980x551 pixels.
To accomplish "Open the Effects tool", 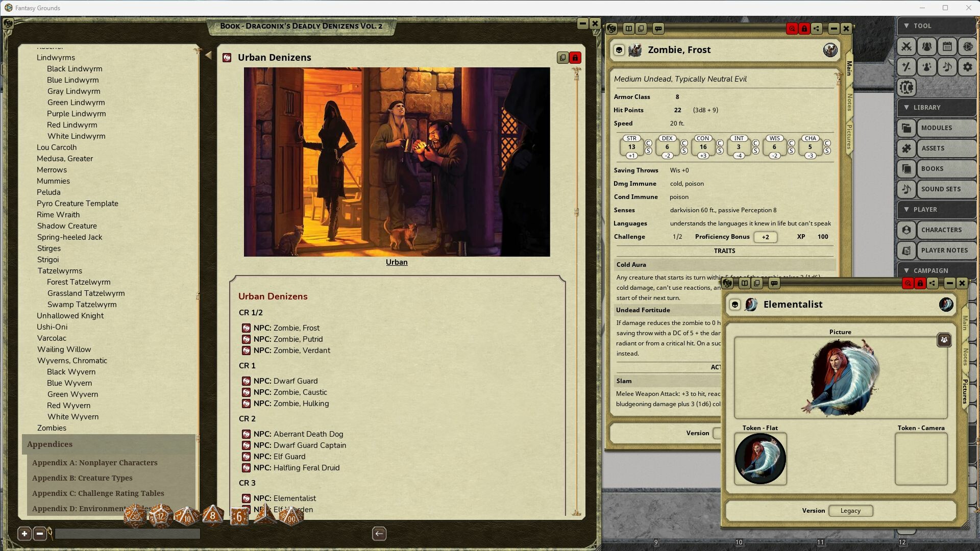I will pyautogui.click(x=927, y=67).
